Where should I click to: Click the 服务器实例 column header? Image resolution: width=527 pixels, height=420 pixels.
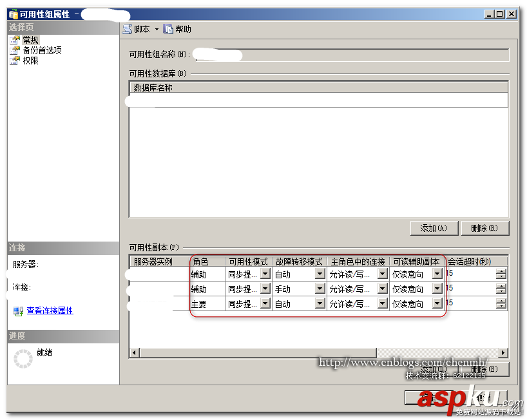pos(160,262)
